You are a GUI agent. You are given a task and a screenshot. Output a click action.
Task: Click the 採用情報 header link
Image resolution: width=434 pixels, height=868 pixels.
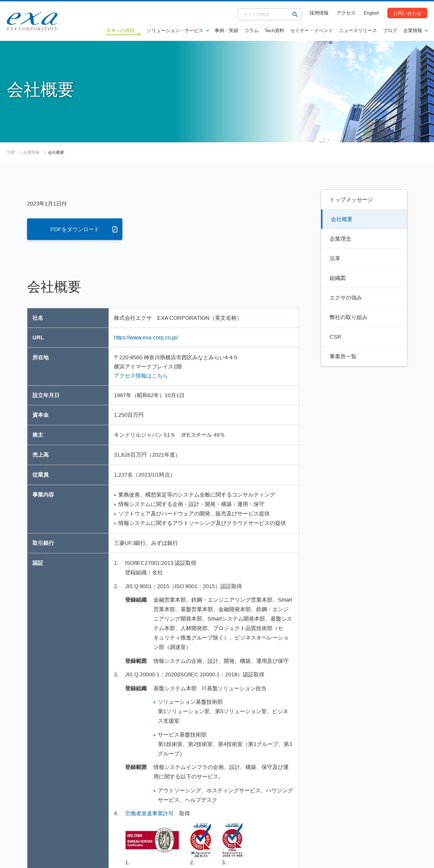tap(319, 13)
